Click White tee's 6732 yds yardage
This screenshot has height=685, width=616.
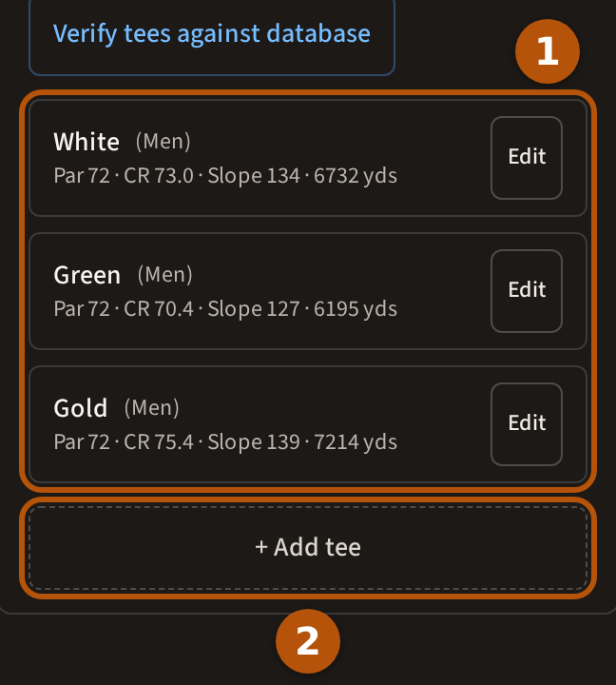356,176
